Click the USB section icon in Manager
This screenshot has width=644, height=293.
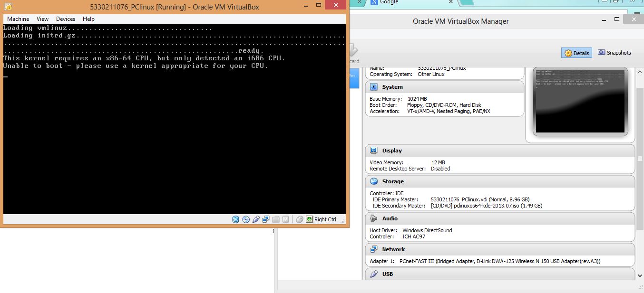click(373, 274)
